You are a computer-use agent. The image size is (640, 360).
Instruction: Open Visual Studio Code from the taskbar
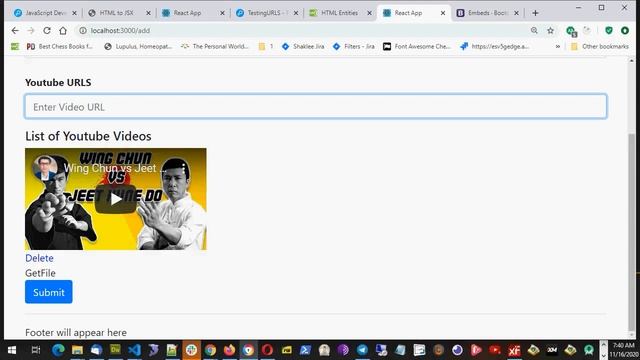point(134,350)
